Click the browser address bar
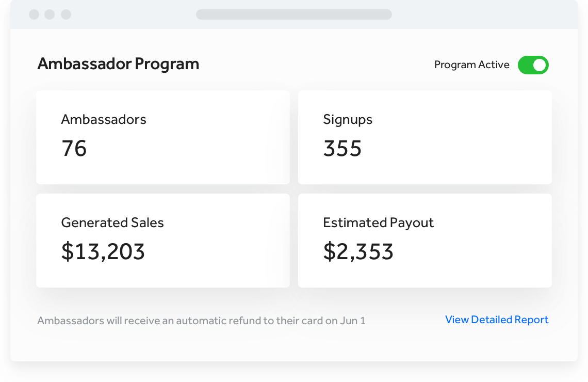 (x=293, y=14)
